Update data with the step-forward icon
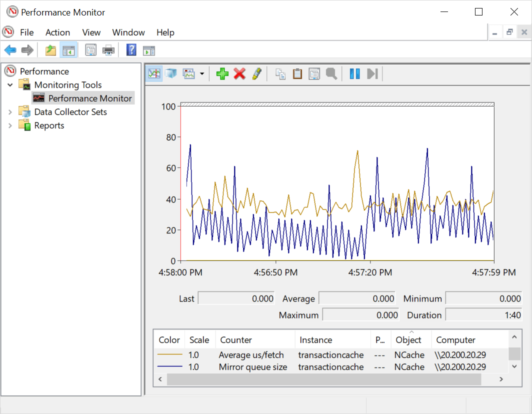 371,73
